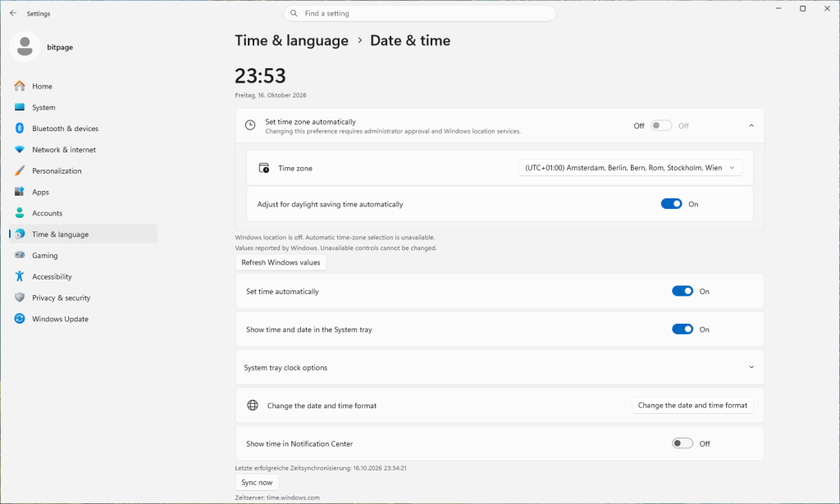Screen dimensions: 840x504
Task: Open Accessibility settings
Action: [x=83, y=276]
